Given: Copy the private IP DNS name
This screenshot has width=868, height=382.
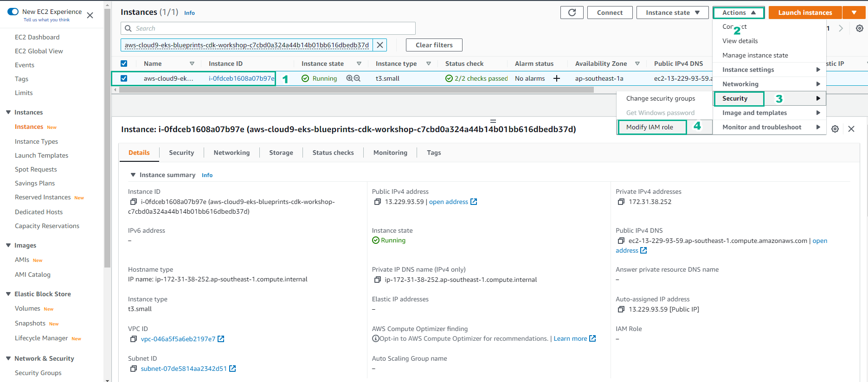Looking at the screenshot, I should pos(378,280).
